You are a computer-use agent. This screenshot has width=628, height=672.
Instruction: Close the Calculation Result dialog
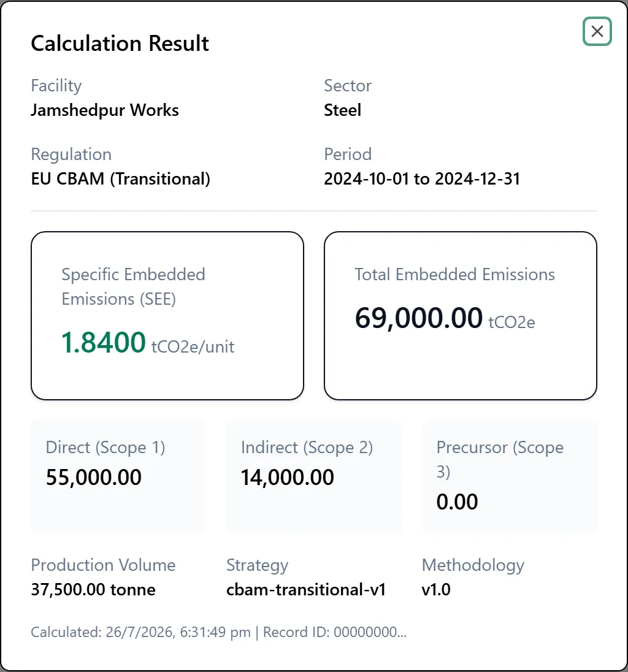click(597, 31)
